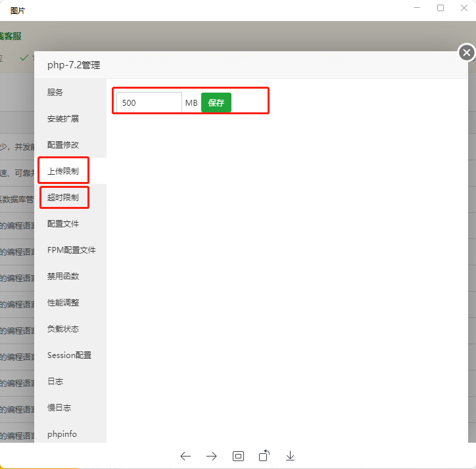Click the previous image arrow icon
Screen dimensions: 476x469
point(185,456)
